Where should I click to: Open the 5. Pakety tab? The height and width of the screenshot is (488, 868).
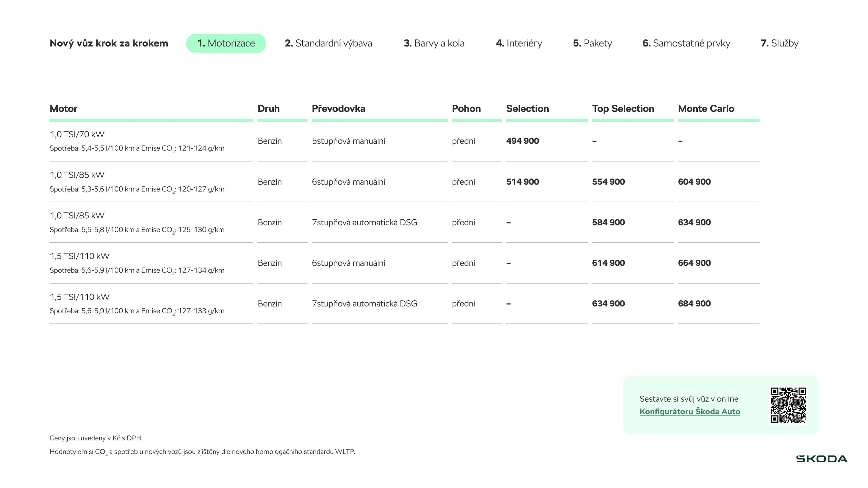592,43
